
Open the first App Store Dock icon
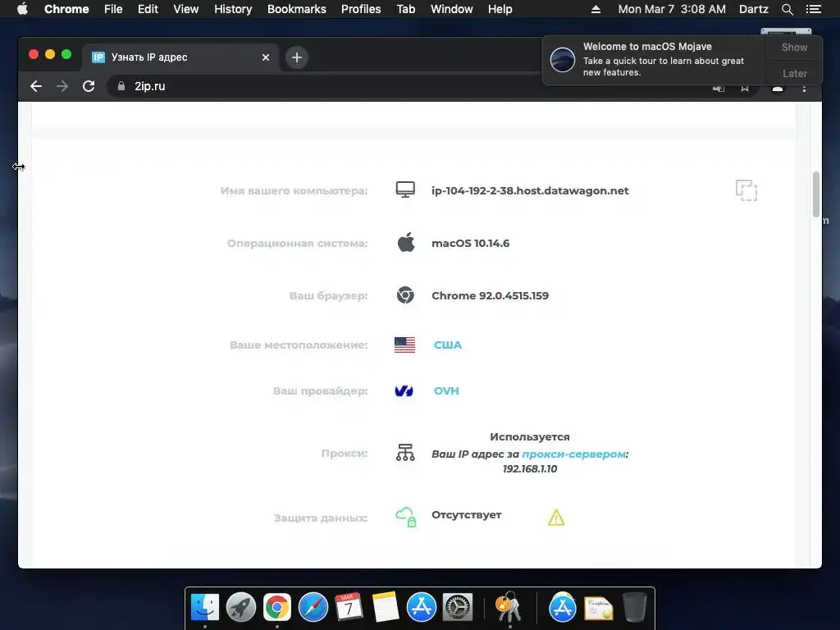click(x=422, y=607)
